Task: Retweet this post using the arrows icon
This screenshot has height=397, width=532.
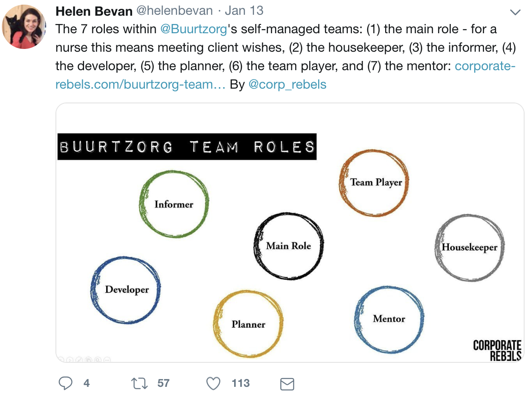Action: coord(139,384)
